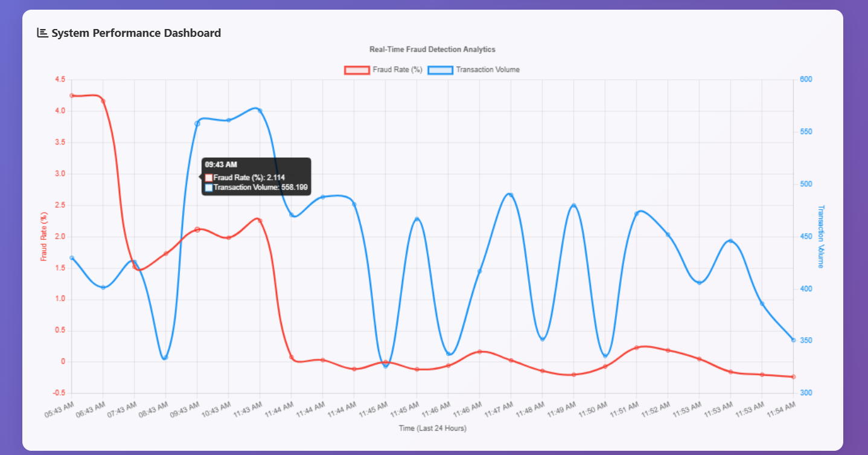The height and width of the screenshot is (455, 868).
Task: Click the Transaction Volume point at 09:43 AM
Action: [x=197, y=123]
